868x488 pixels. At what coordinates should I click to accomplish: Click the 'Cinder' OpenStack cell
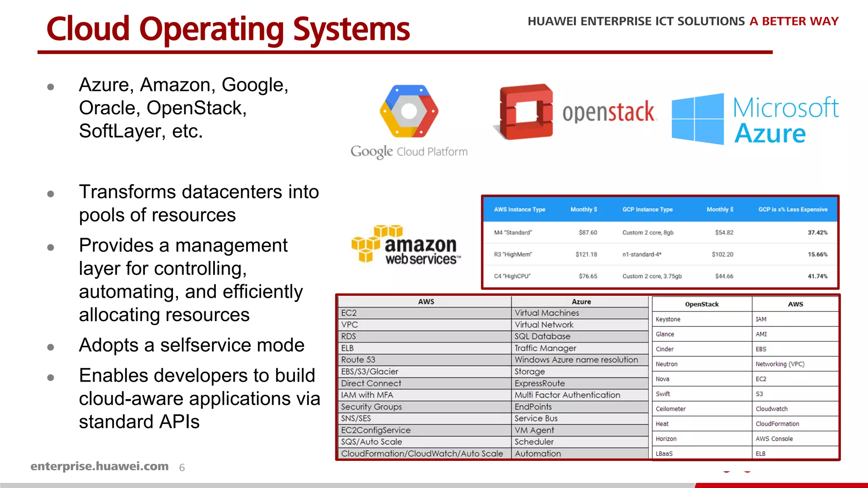(702, 349)
